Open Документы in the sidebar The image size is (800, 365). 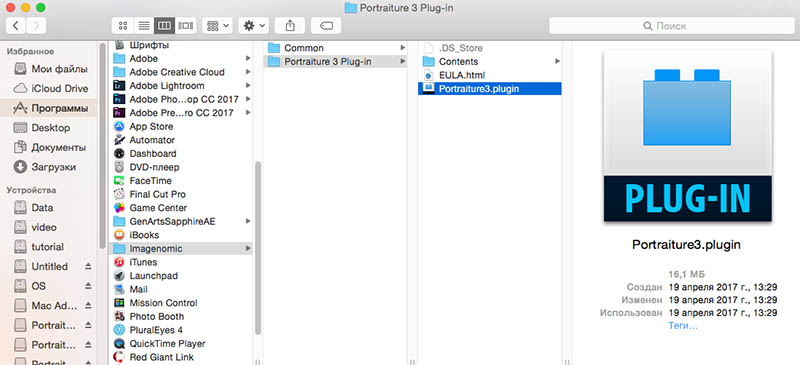51,148
